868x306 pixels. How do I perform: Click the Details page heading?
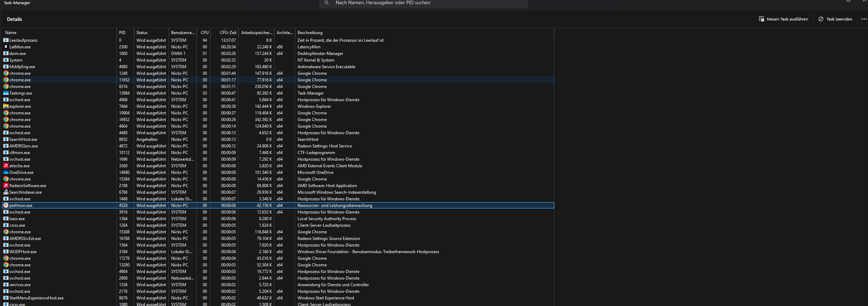pos(14,19)
